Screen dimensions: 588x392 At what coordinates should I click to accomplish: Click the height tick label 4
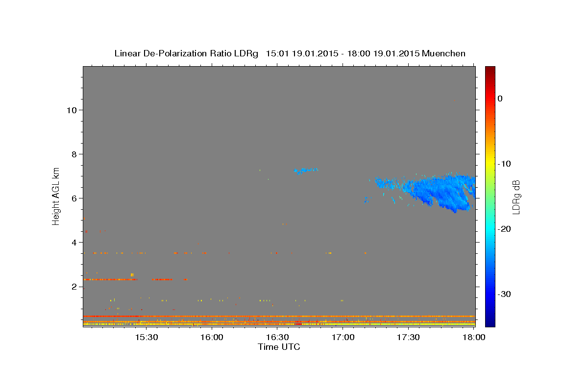click(73, 242)
